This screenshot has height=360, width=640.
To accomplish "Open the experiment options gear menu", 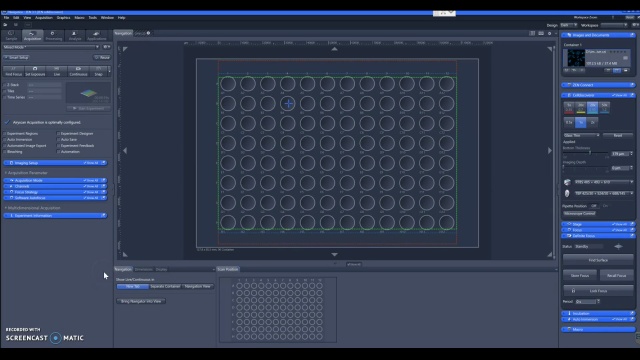I will [106, 47].
